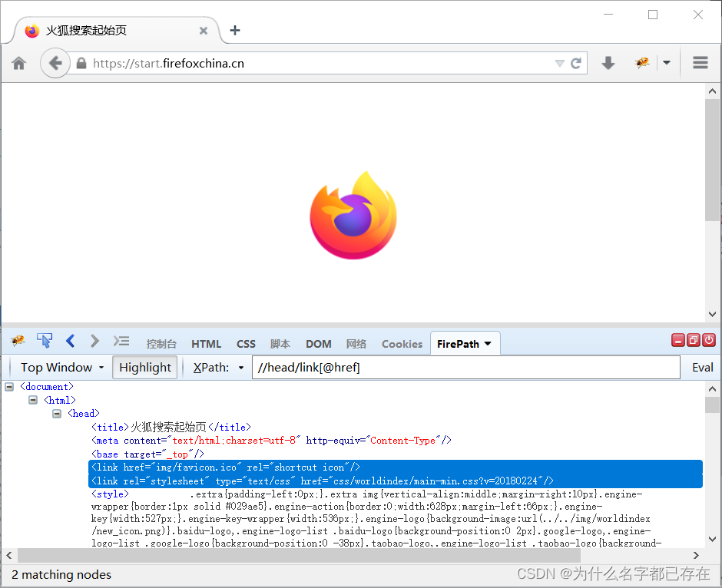Maximize the browser window

click(652, 15)
